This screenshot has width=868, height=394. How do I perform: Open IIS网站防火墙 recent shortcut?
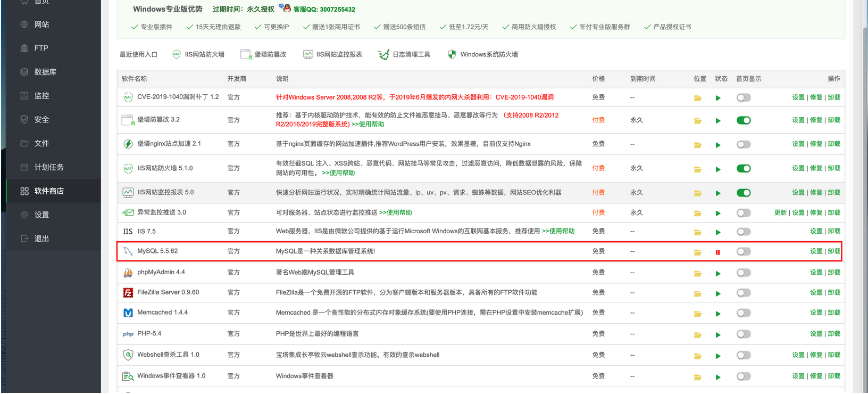coord(198,54)
